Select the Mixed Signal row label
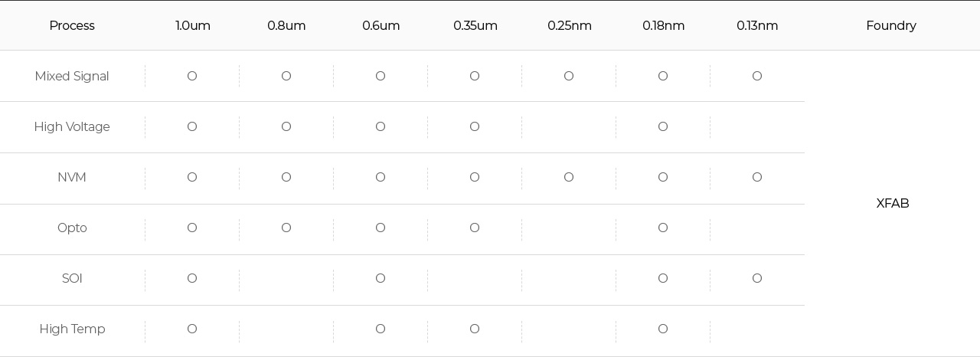This screenshot has width=980, height=357. [72, 76]
